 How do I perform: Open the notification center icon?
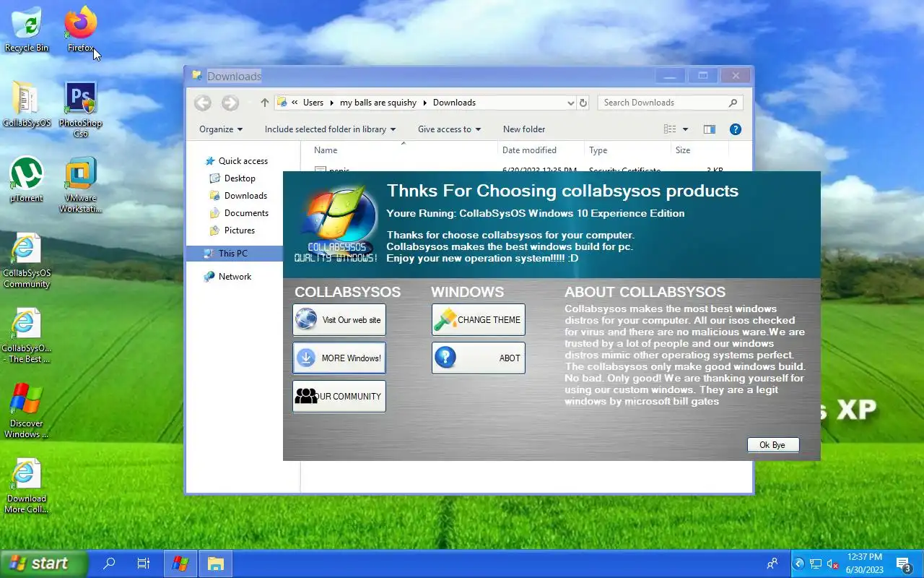tap(904, 564)
